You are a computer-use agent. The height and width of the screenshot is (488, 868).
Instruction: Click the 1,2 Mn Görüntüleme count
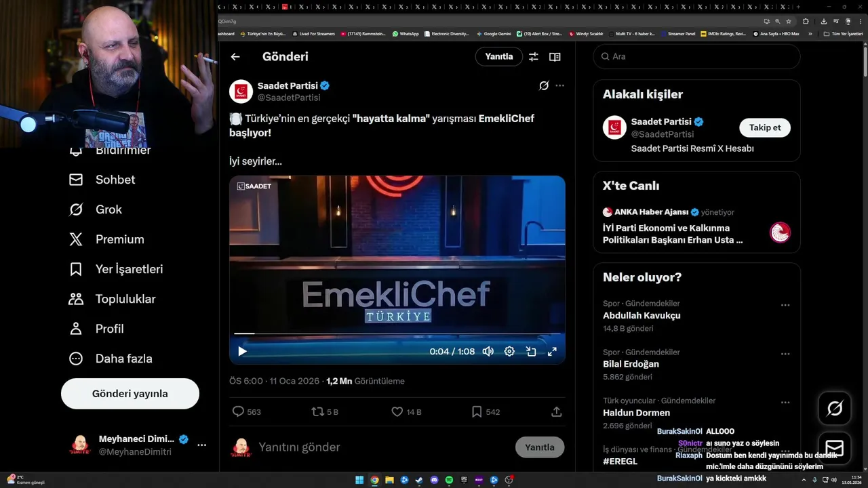coord(366,381)
